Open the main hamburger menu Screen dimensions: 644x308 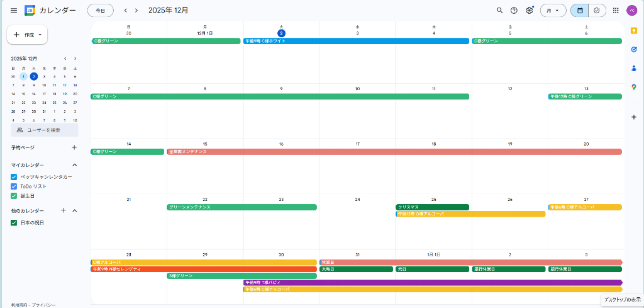click(14, 11)
